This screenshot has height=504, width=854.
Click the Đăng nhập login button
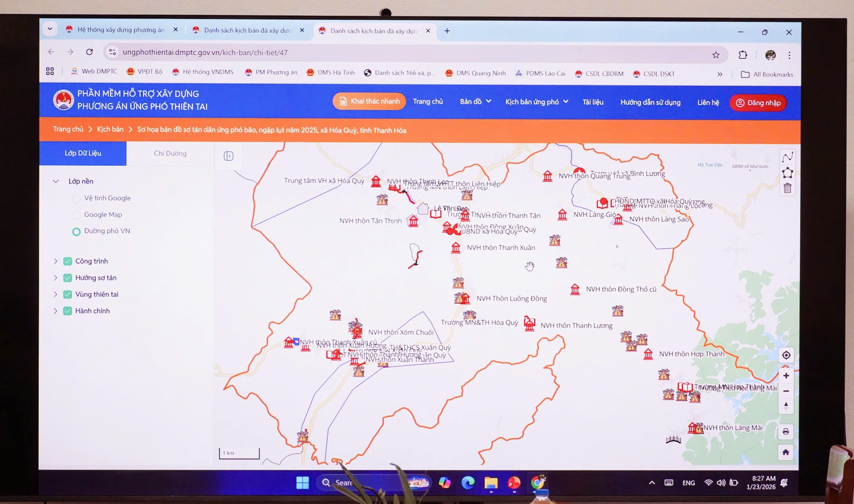coord(758,103)
